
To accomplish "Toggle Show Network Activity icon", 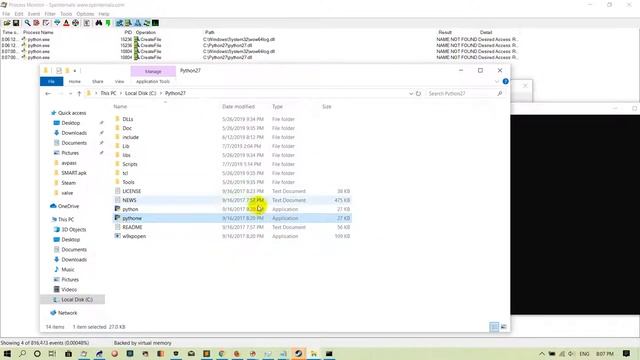I will point(138,23).
